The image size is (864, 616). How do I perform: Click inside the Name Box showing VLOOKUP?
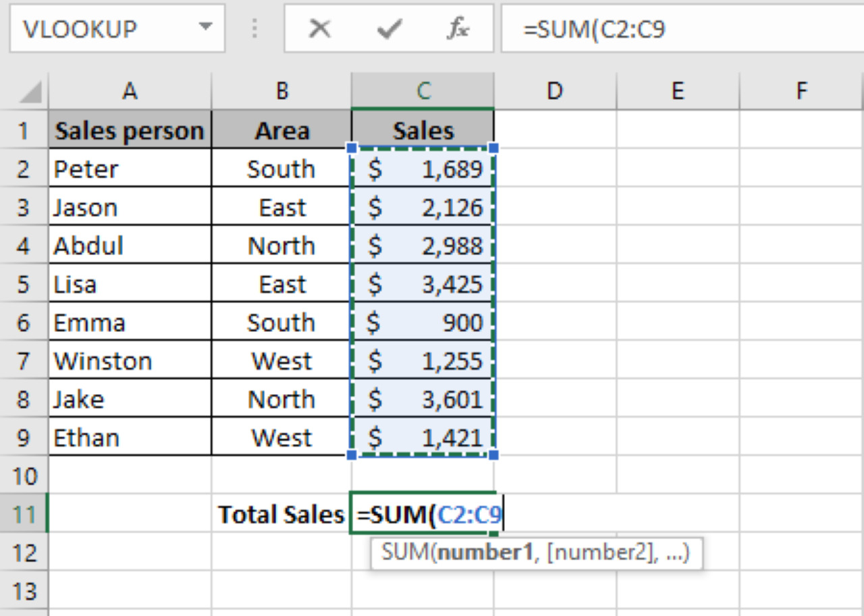[x=101, y=29]
